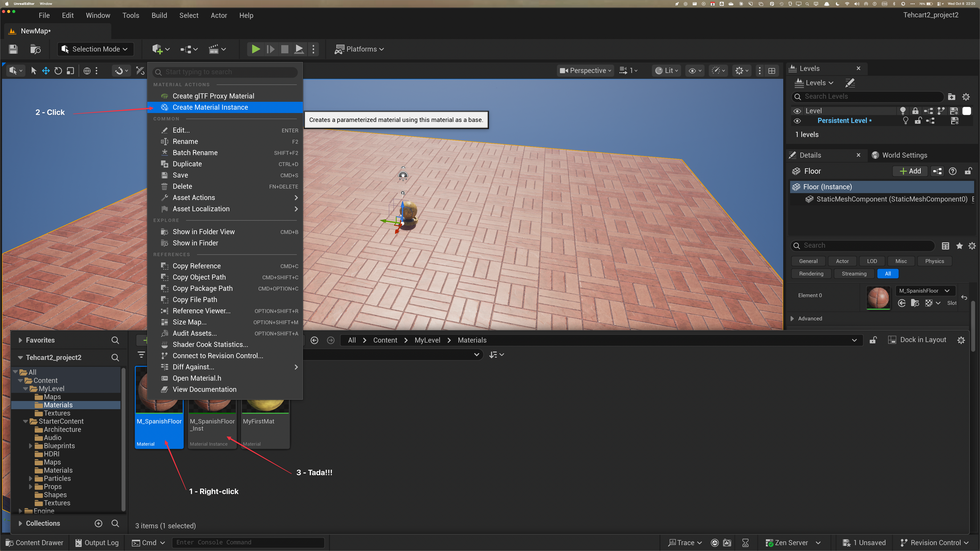This screenshot has height=551, width=980.
Task: Select the Translate (move) tool in viewport
Action: click(46, 71)
